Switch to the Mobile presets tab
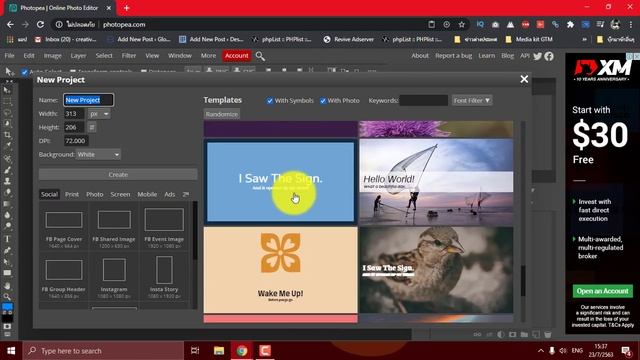 click(147, 194)
